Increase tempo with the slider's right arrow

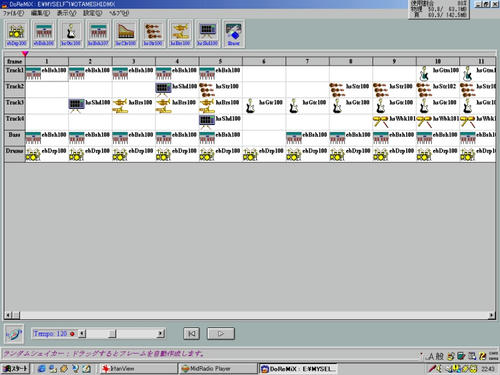[x=161, y=334]
